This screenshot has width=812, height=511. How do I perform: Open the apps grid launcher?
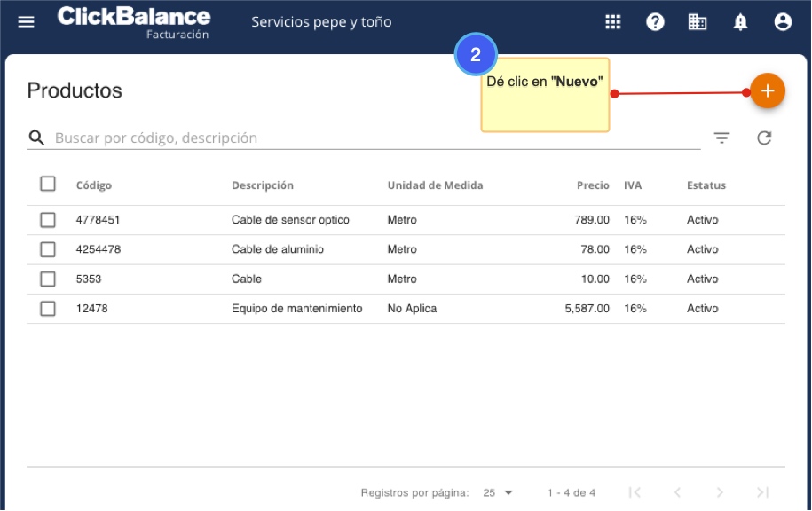coord(612,22)
